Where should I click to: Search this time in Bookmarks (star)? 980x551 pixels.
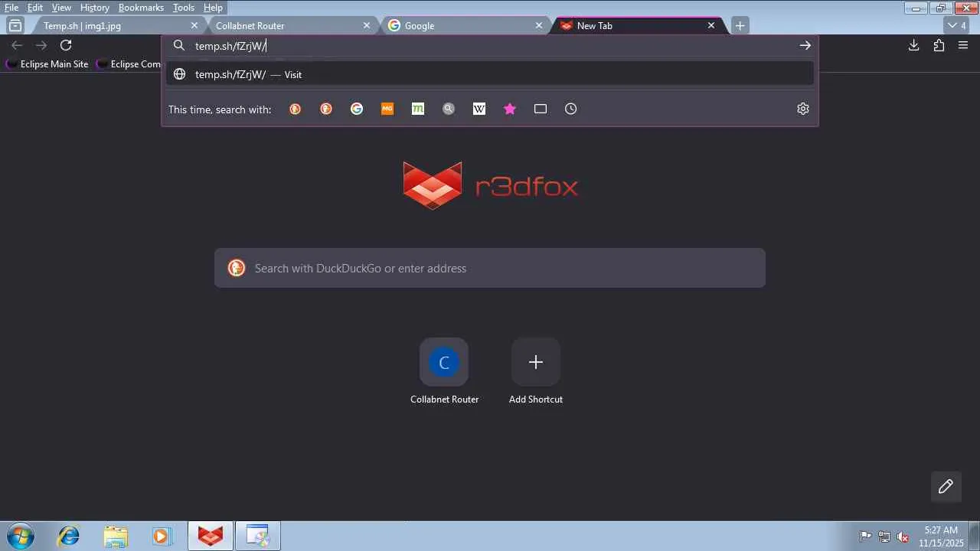(x=510, y=109)
